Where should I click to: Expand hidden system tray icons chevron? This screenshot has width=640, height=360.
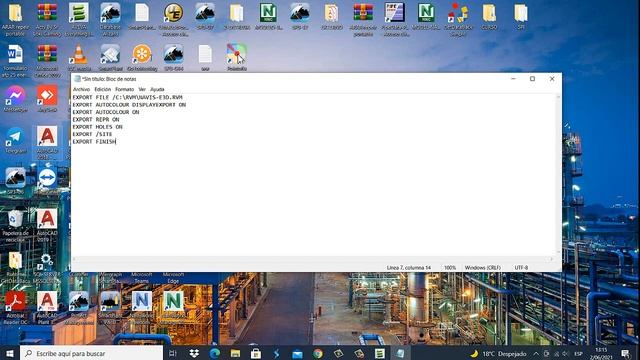[x=536, y=353]
